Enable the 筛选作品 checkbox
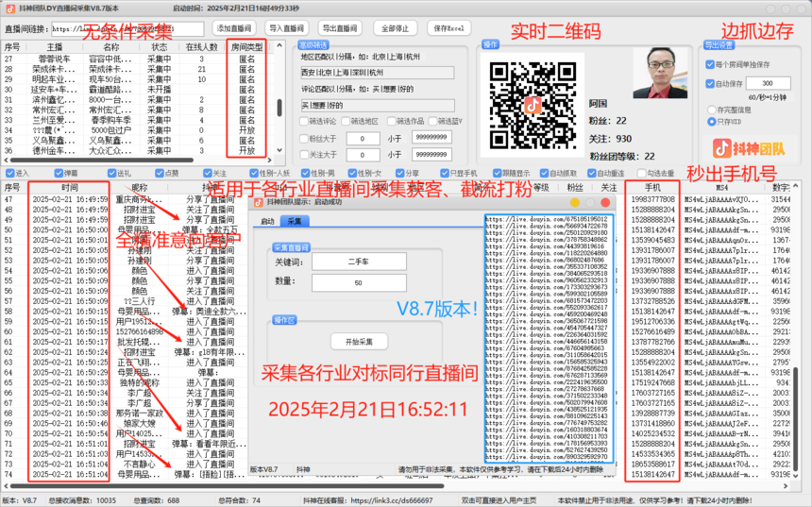 (x=392, y=121)
